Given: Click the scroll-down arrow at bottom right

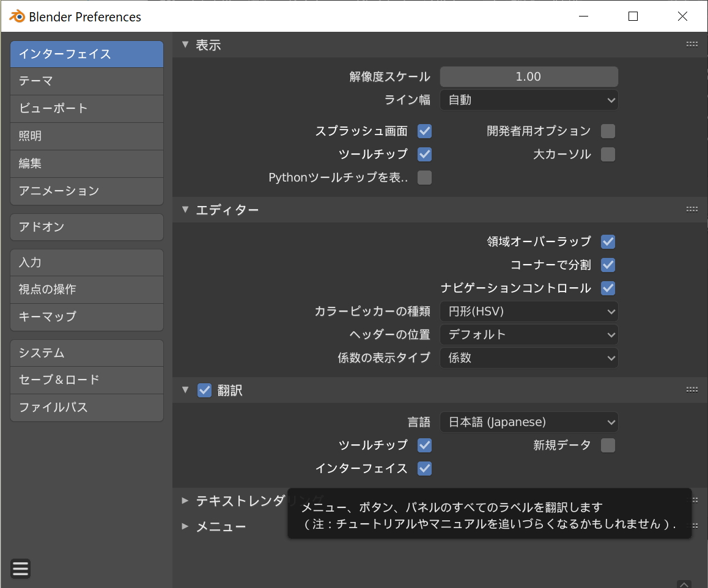Looking at the screenshot, I should tap(684, 584).
